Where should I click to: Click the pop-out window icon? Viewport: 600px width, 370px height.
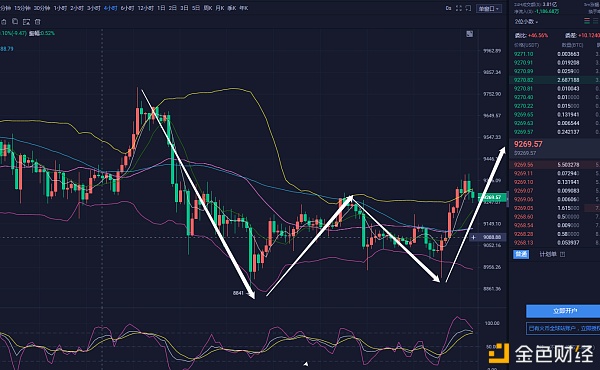(468, 8)
